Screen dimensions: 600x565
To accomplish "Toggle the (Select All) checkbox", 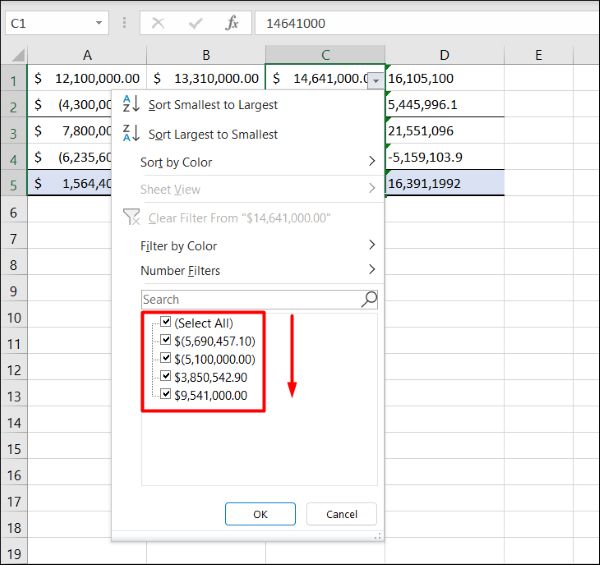I will tap(165, 322).
